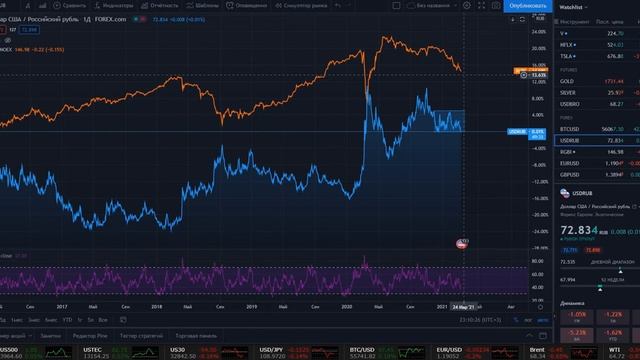Image resolution: width=640 pixels, height=360 pixels.
Task: Click Brent ticker in bottom tape
Action: 563,353
